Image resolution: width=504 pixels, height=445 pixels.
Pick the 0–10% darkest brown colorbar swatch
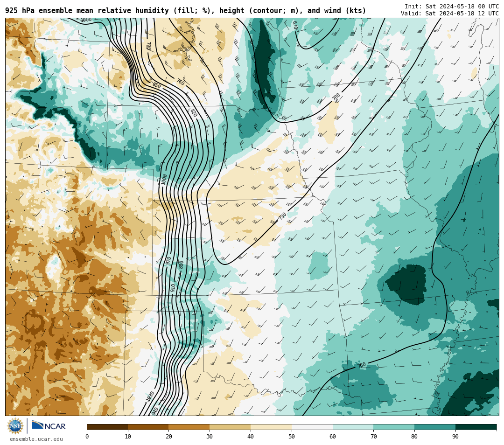tap(107, 427)
